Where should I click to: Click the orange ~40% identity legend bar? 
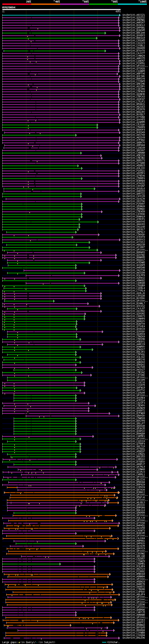(46, 4)
